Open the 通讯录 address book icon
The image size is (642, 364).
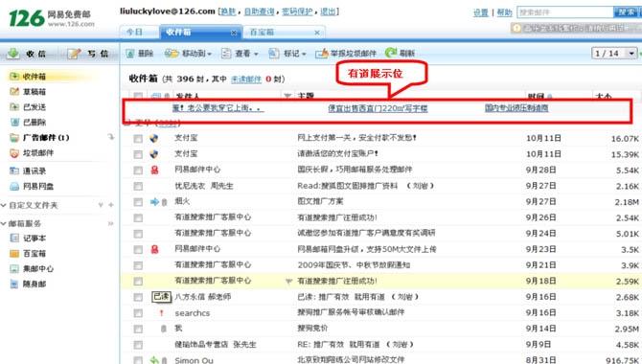point(14,171)
